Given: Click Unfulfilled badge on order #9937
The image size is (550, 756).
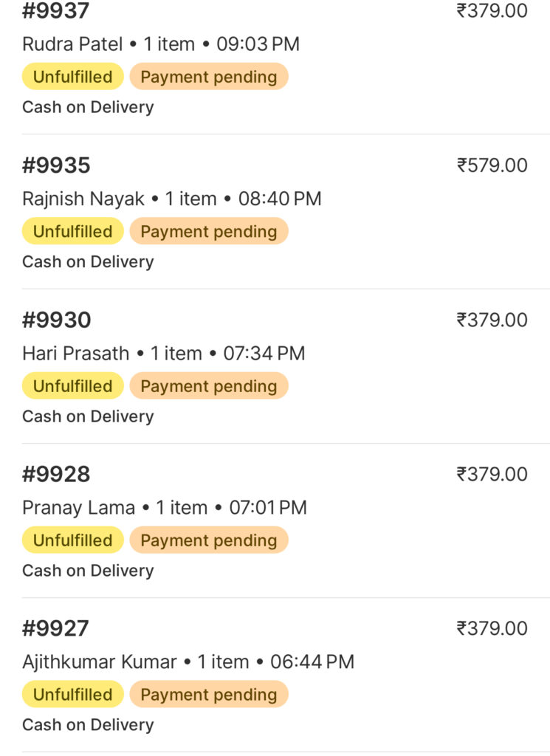Looking at the screenshot, I should [72, 77].
